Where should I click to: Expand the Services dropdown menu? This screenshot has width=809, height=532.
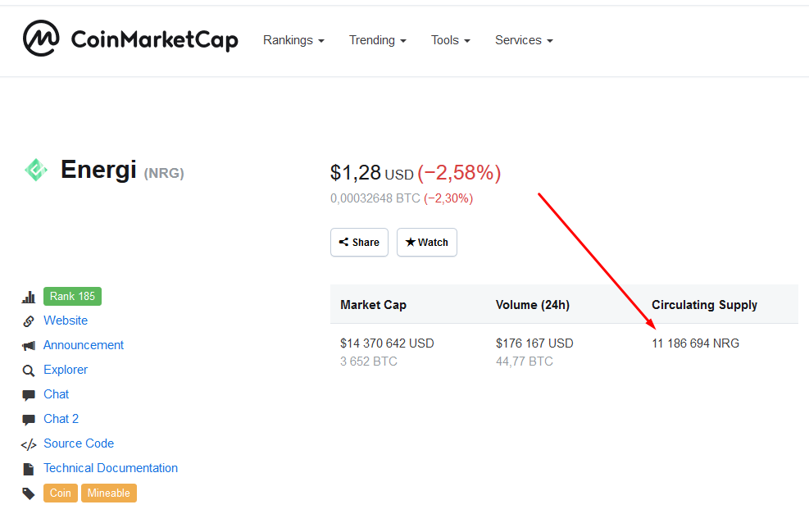coord(524,40)
